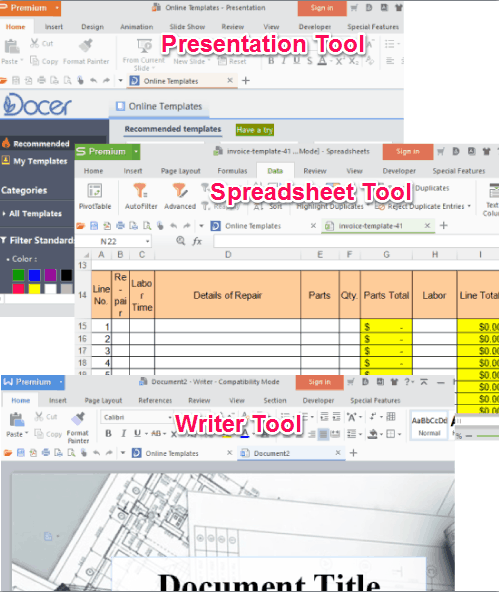This screenshot has height=592, width=499.
Task: Click print icon in Writer quick toolbar
Action: coord(46,453)
